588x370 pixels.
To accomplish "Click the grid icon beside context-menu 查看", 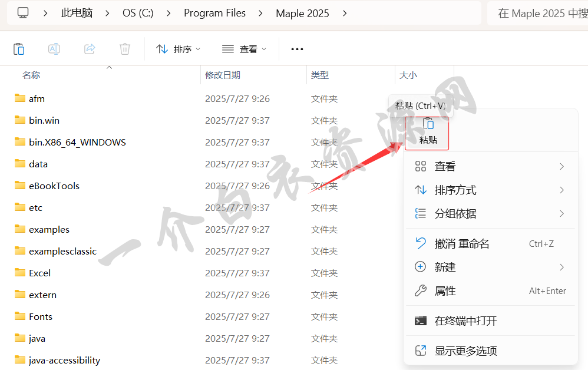I will pyautogui.click(x=420, y=167).
